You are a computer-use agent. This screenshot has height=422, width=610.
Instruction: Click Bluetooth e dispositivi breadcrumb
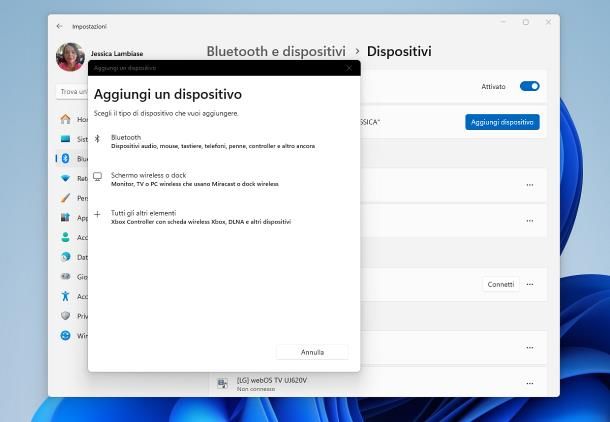[276, 51]
